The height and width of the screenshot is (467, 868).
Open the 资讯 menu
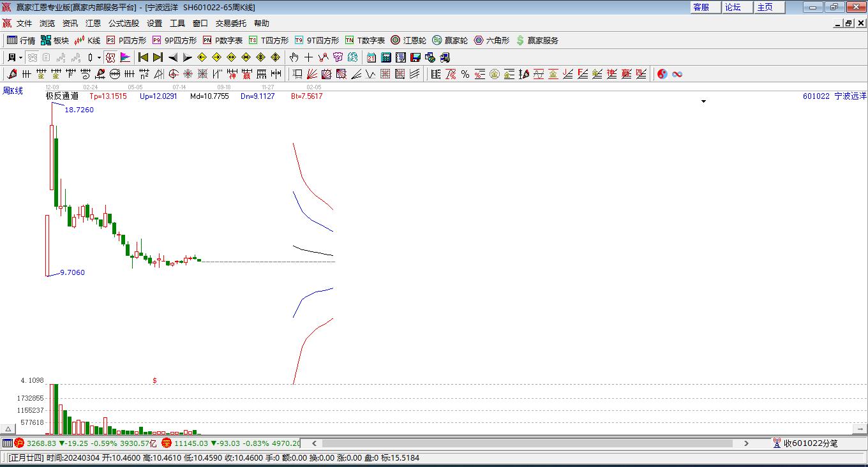(x=70, y=23)
